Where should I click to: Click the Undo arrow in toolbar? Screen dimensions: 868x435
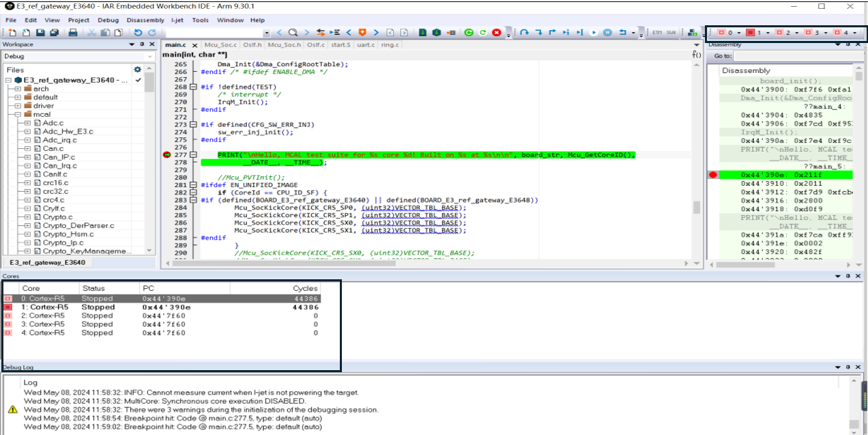point(138,33)
